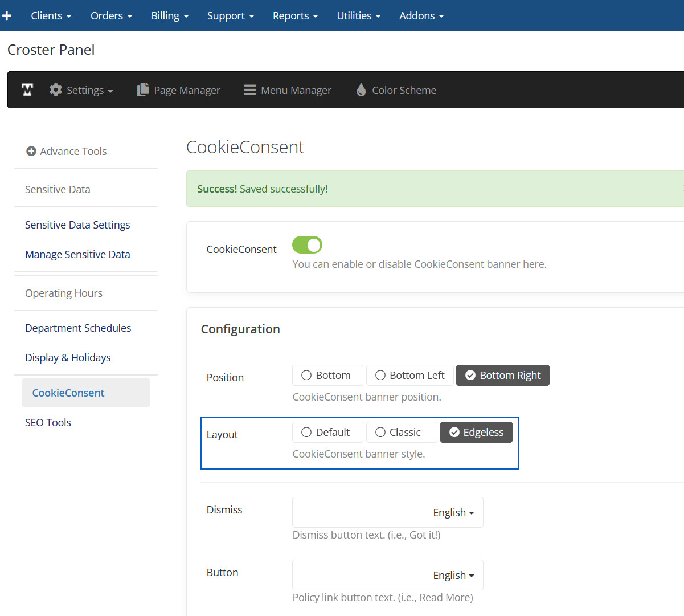Click the Menu Manager hamburger icon

coord(249,90)
